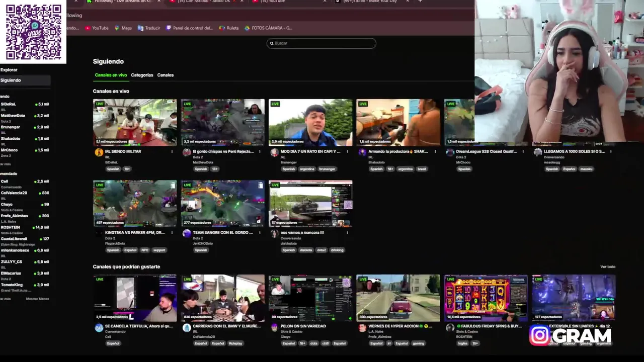Click masoku tag on LLEGAMOS A 1000 SOLES card

586,169
